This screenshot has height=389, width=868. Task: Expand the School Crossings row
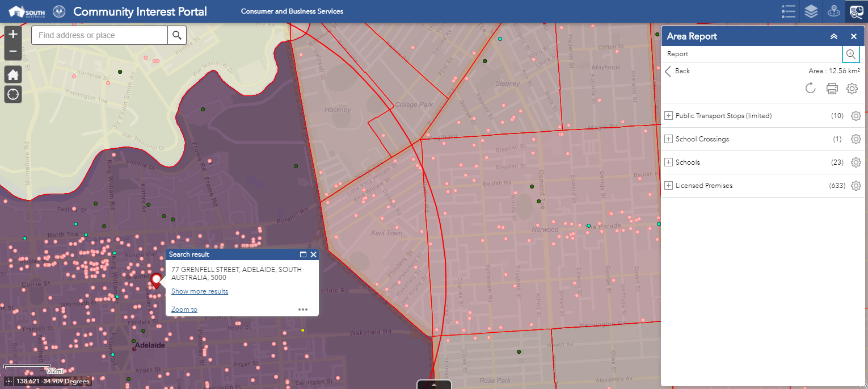669,139
